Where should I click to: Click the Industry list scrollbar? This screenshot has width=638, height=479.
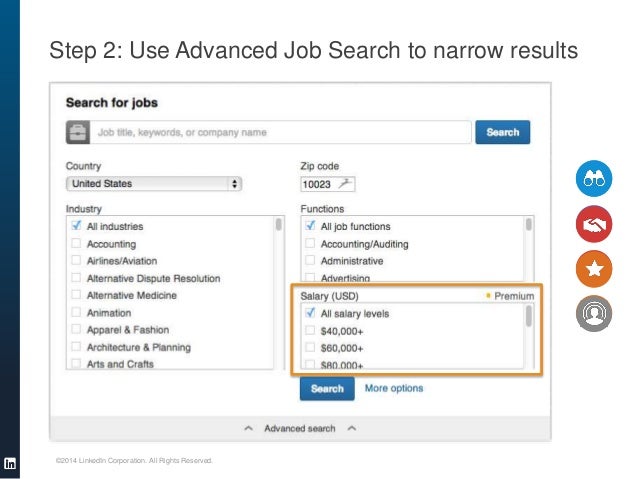(278, 227)
